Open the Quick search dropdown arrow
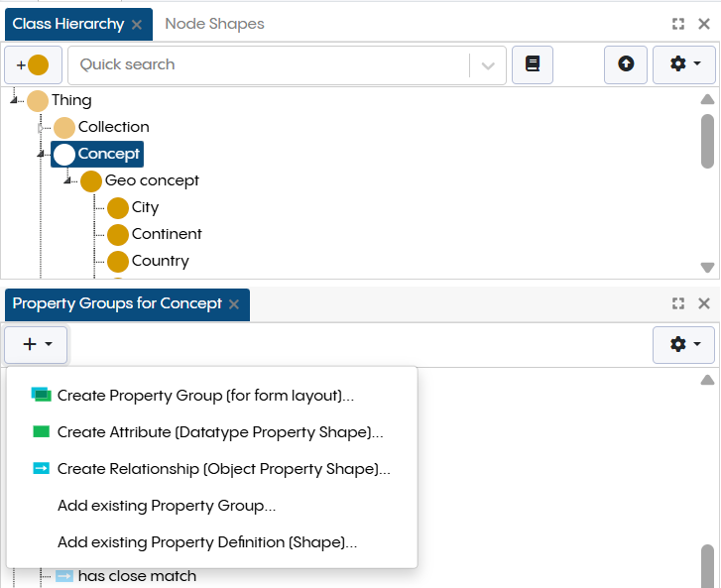The height and width of the screenshot is (588, 721). (x=487, y=65)
